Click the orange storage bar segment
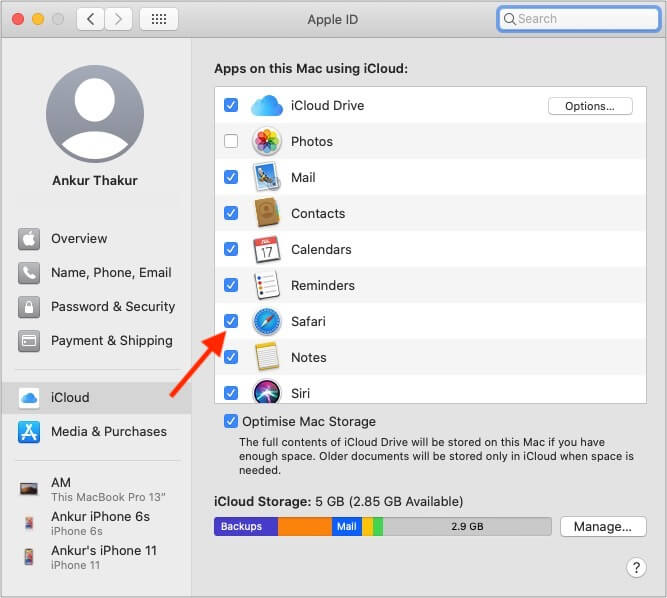 (x=305, y=527)
